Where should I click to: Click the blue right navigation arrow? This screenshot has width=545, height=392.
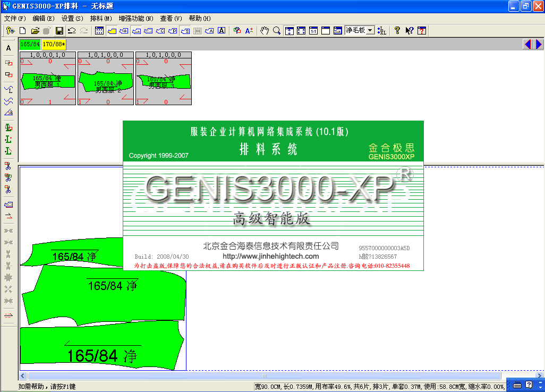coord(539,44)
